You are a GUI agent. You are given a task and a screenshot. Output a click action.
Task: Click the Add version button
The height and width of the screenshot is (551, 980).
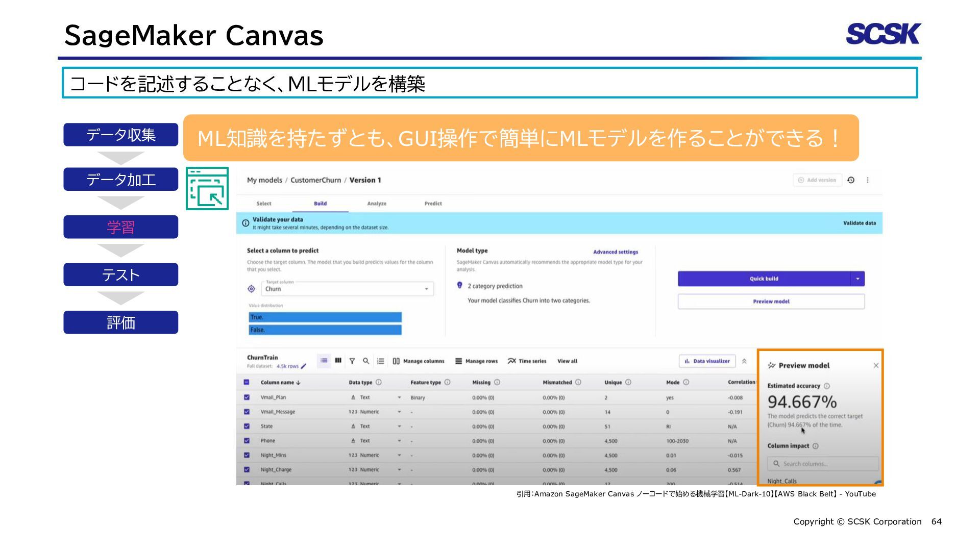tap(817, 180)
